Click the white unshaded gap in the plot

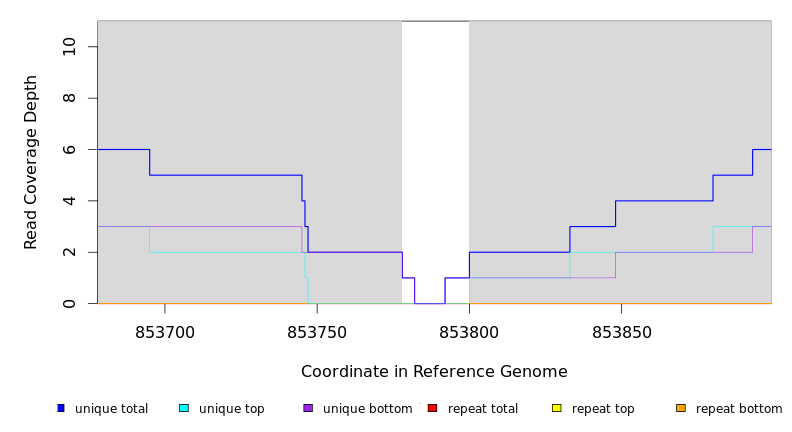[435, 150]
